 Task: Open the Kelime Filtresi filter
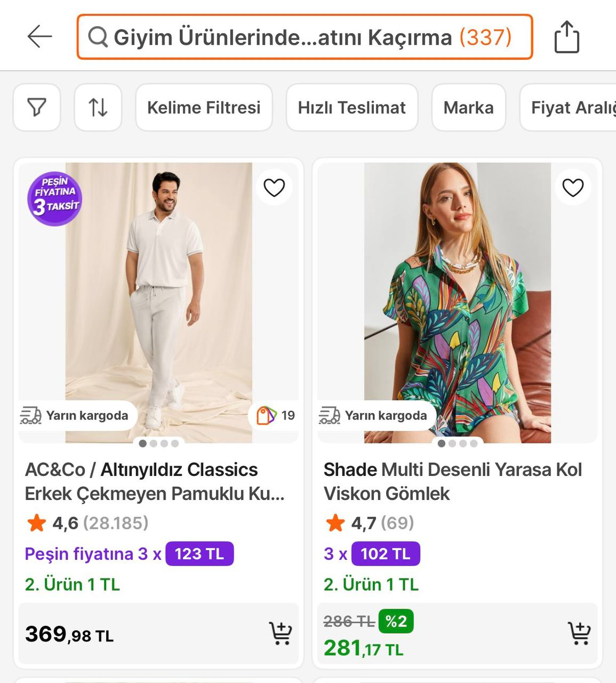click(x=204, y=107)
